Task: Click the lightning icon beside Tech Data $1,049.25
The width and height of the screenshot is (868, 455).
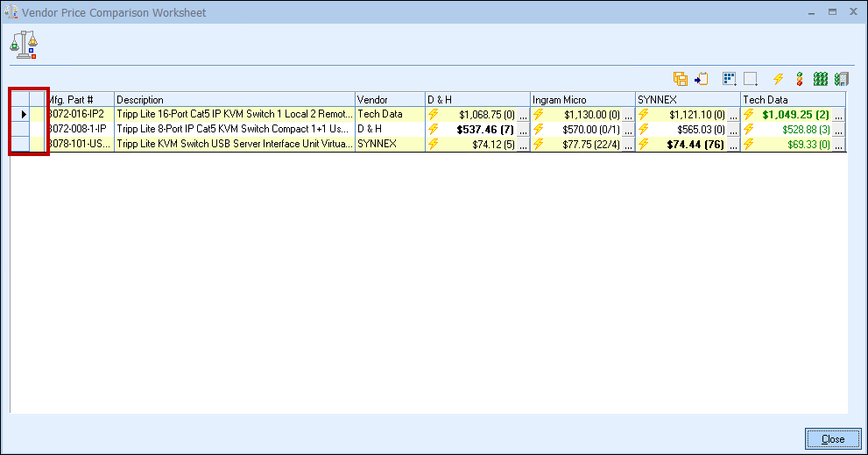Action: [748, 114]
